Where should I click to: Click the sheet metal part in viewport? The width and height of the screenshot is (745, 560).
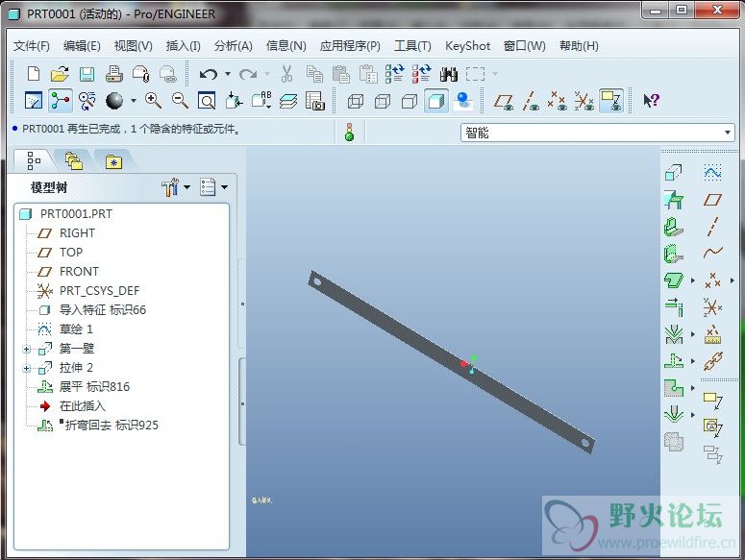[451, 361]
